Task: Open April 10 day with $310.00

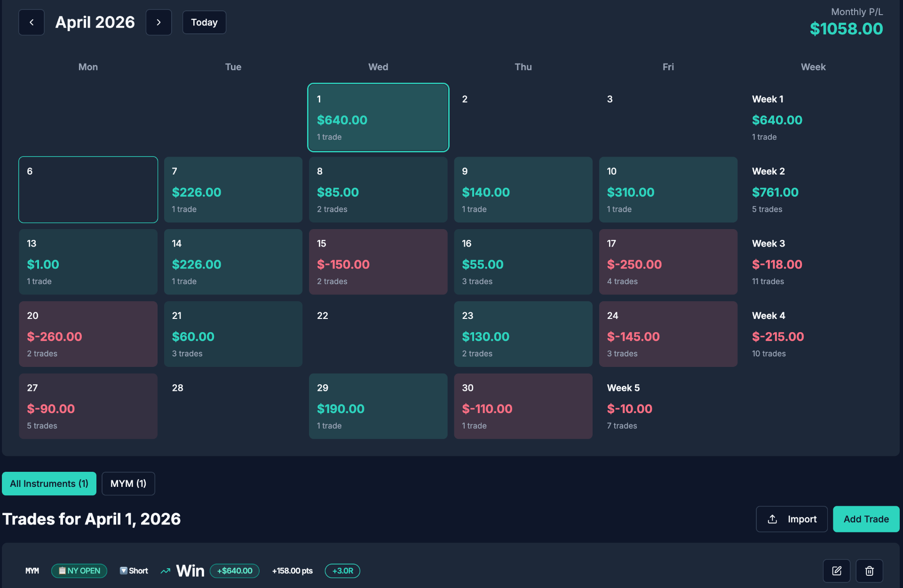Action: [x=668, y=190]
